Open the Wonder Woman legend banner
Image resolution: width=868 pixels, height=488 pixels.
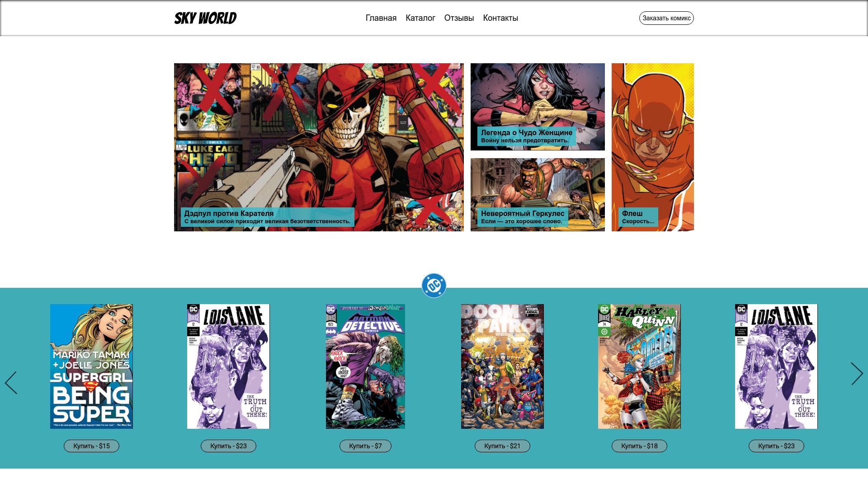click(x=538, y=107)
